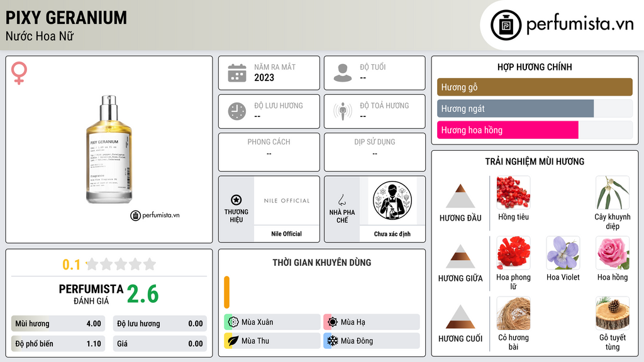Click the Dịp sử dụng card

point(375,152)
